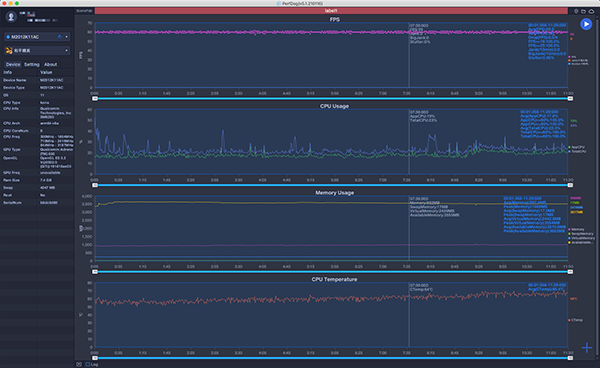The image size is (600, 368).
Task: Toggle AppCPU legend entry
Action: [577, 147]
